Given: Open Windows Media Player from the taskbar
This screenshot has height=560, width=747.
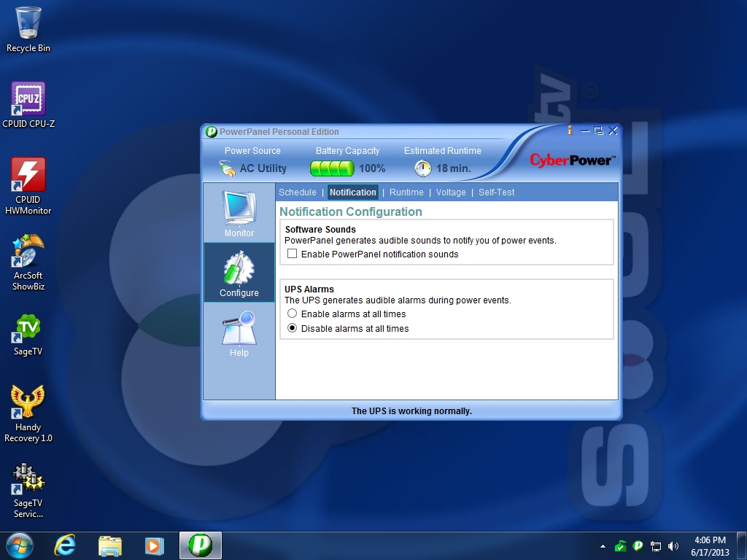Looking at the screenshot, I should pyautogui.click(x=154, y=545).
